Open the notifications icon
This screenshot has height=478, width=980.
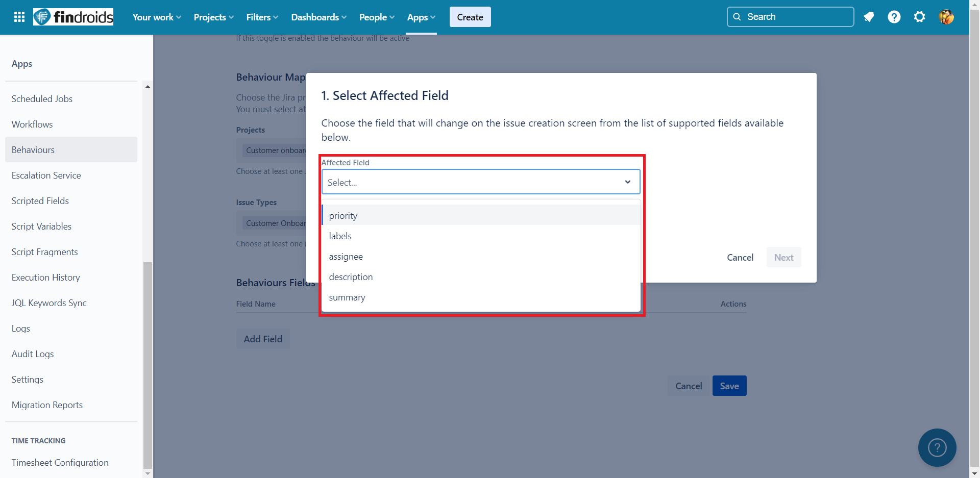click(x=869, y=17)
